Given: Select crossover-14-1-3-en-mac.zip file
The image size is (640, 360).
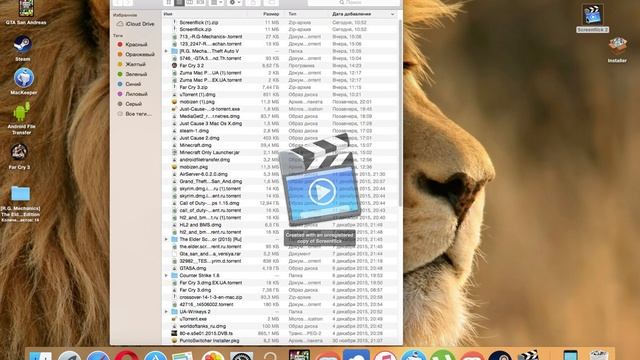Looking at the screenshot, I should tap(280, 298).
